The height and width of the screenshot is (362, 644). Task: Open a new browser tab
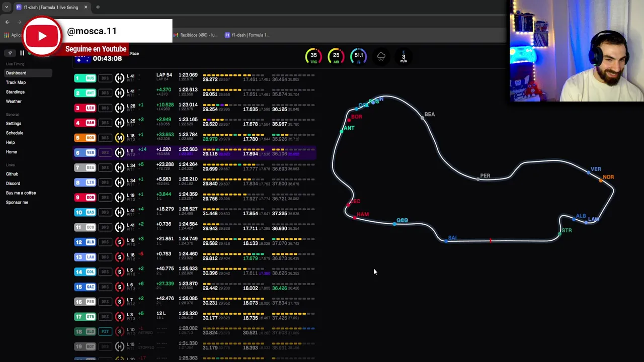98,7
